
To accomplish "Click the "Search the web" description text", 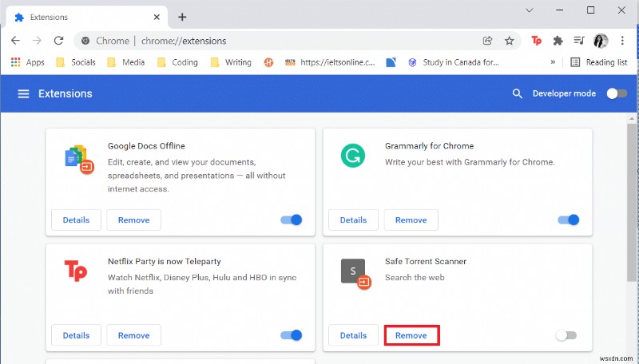I will (x=415, y=277).
